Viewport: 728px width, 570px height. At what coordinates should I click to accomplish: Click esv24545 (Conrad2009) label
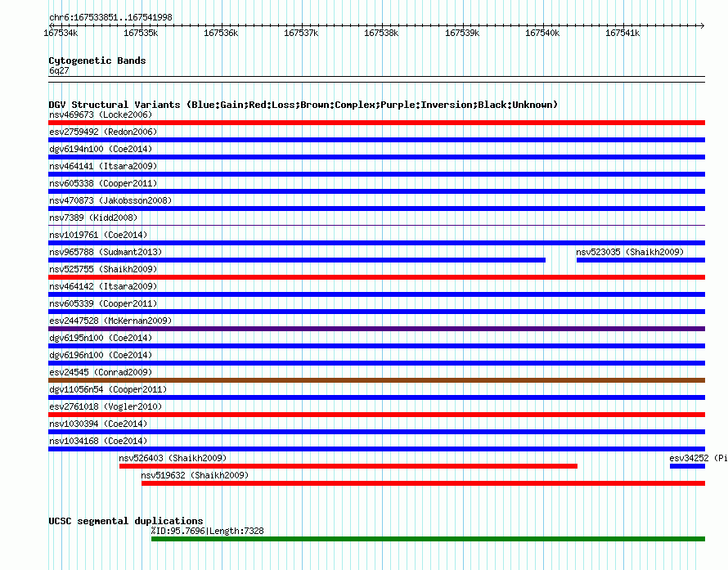[101, 372]
